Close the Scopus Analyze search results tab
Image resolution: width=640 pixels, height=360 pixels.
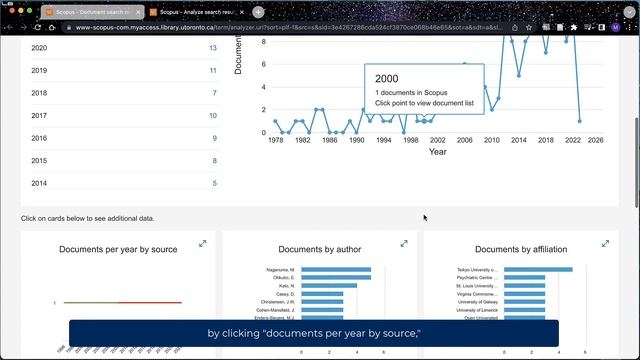[x=242, y=12]
